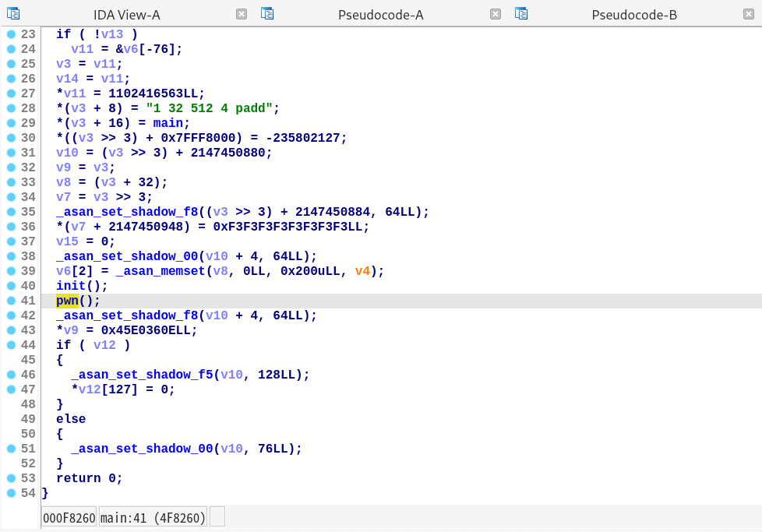Click the Pseudocode-B tab icon

521,13
